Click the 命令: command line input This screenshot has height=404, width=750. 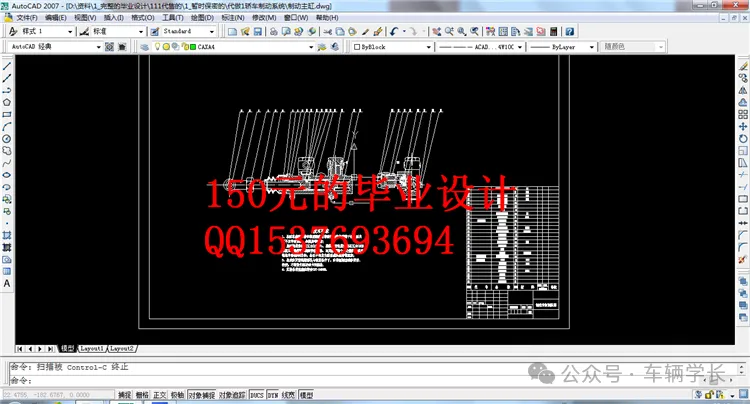373,381
